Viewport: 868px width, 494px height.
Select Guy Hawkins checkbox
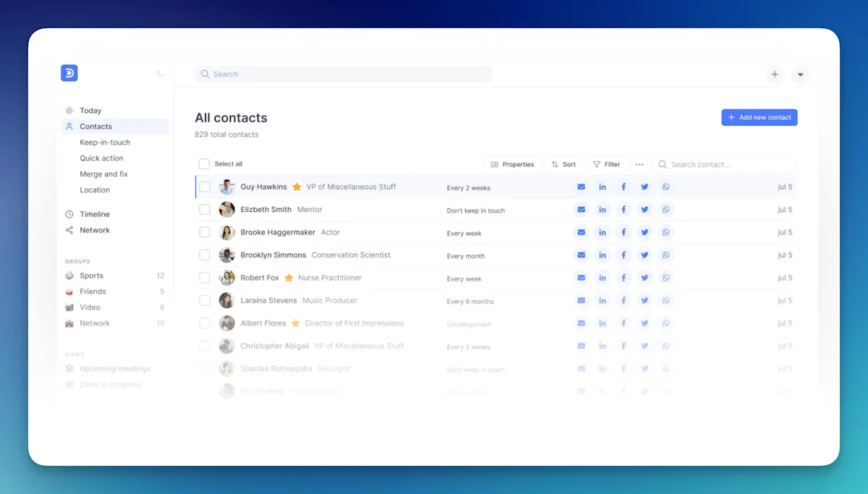tap(205, 187)
